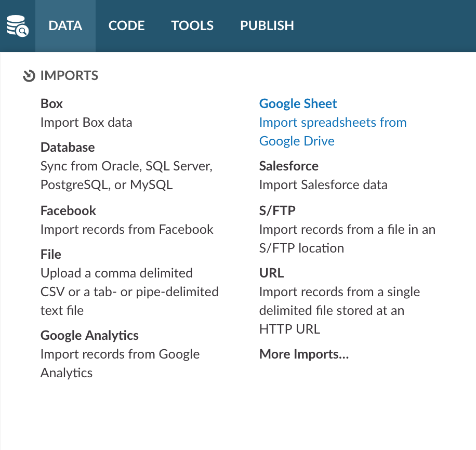Open the TOOLS menu tab
The height and width of the screenshot is (450, 476).
pos(192,26)
